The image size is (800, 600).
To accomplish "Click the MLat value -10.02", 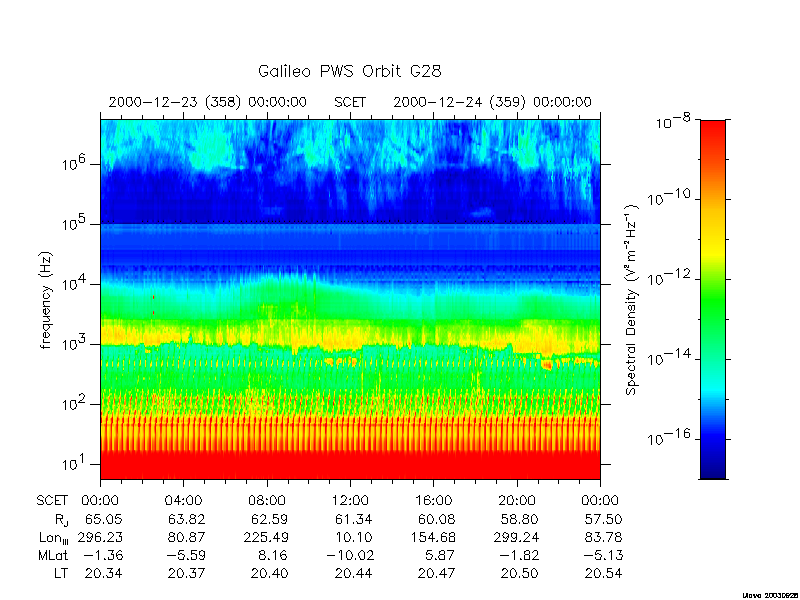I will coord(349,555).
